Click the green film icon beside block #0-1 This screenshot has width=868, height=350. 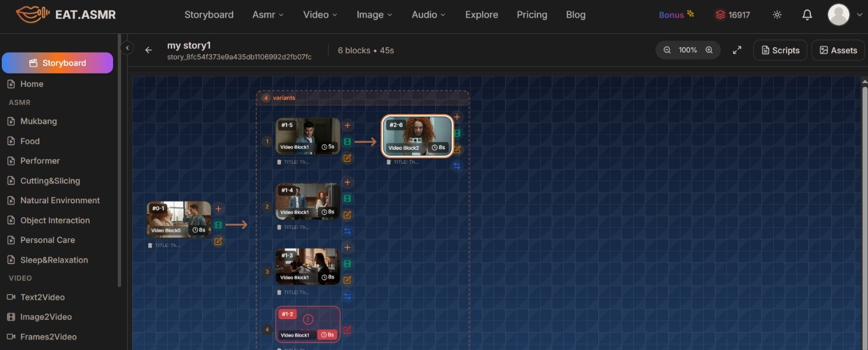[218, 225]
